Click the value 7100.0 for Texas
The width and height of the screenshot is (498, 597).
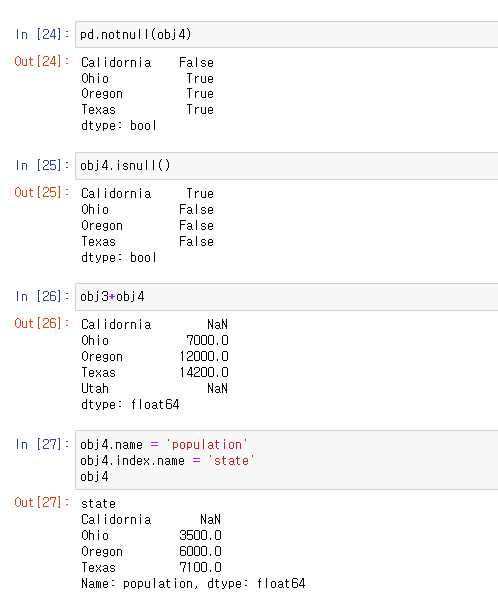pos(200,567)
